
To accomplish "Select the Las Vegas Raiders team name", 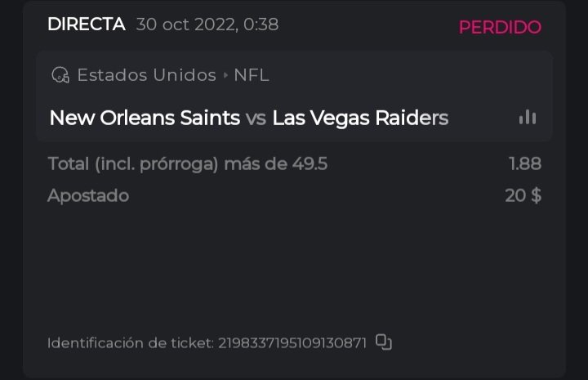I will coord(360,118).
